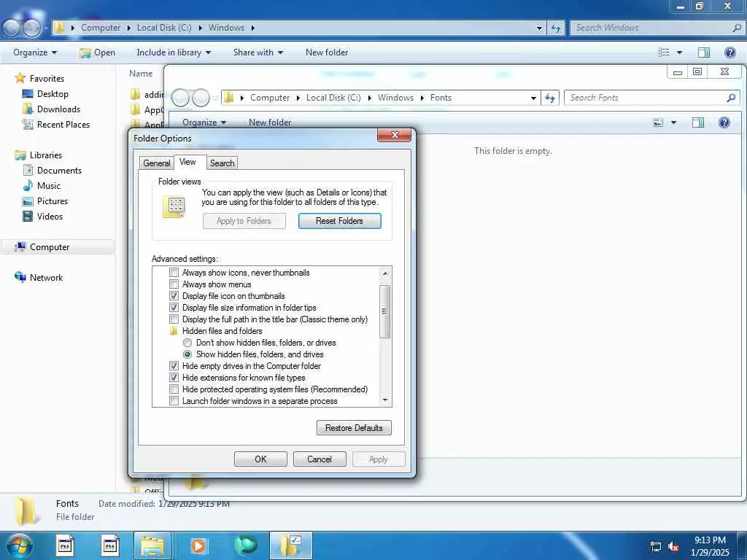Image resolution: width=747 pixels, height=560 pixels.
Task: Uncheck Hide extensions for known file types
Action: [x=174, y=378]
